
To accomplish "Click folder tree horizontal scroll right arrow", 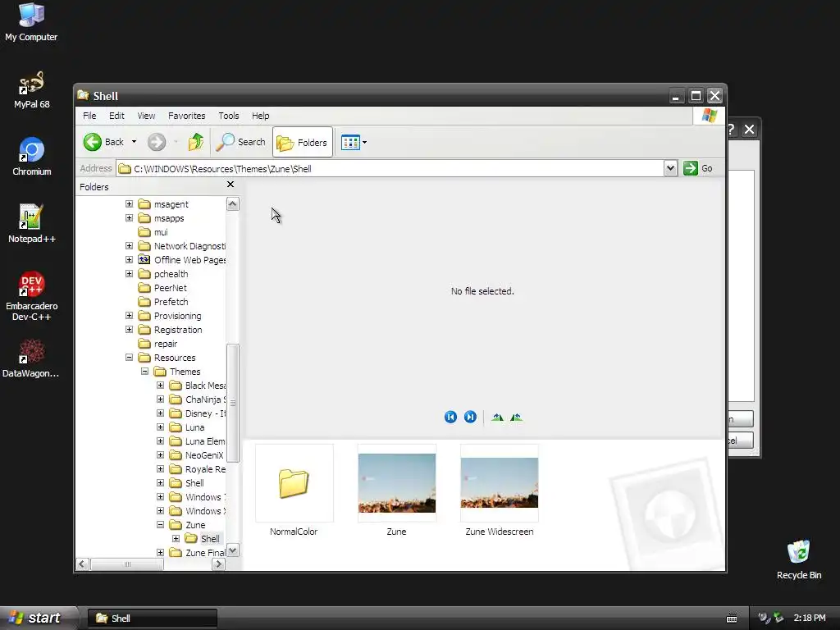I will pyautogui.click(x=218, y=564).
